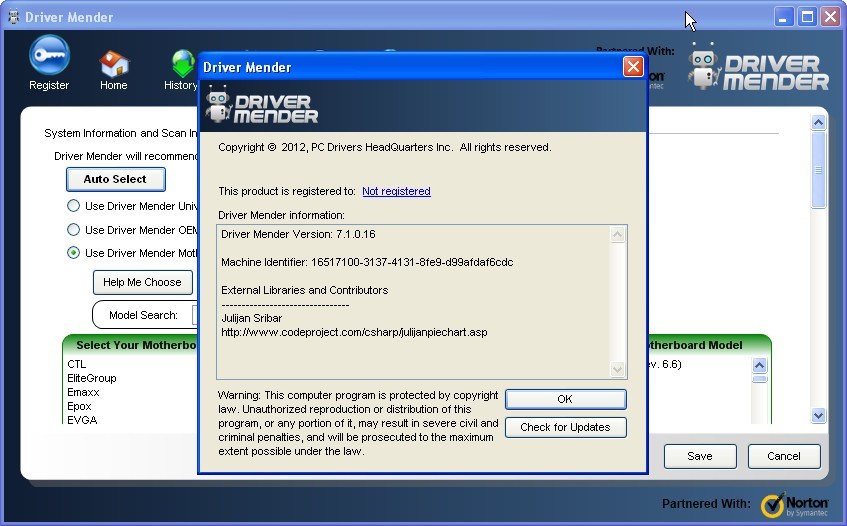The height and width of the screenshot is (526, 847).
Task: Click motherboard model list scroll up arrow
Action: click(x=759, y=366)
